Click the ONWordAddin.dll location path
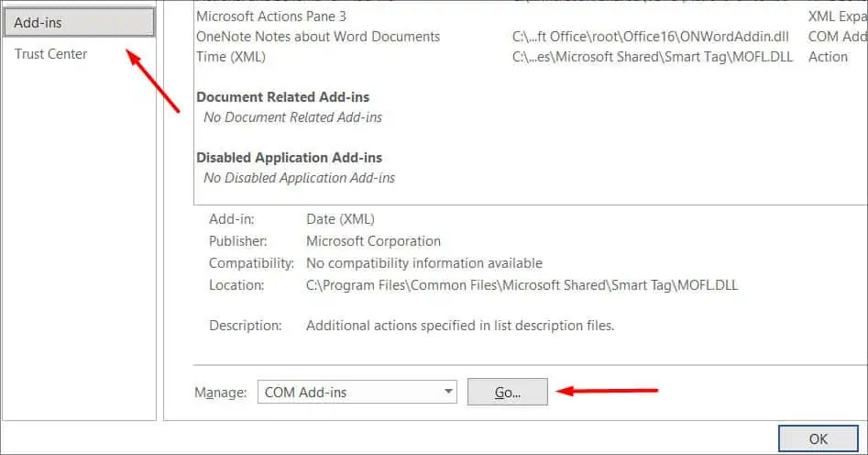Screen dimensions: 868x455 tap(651, 37)
